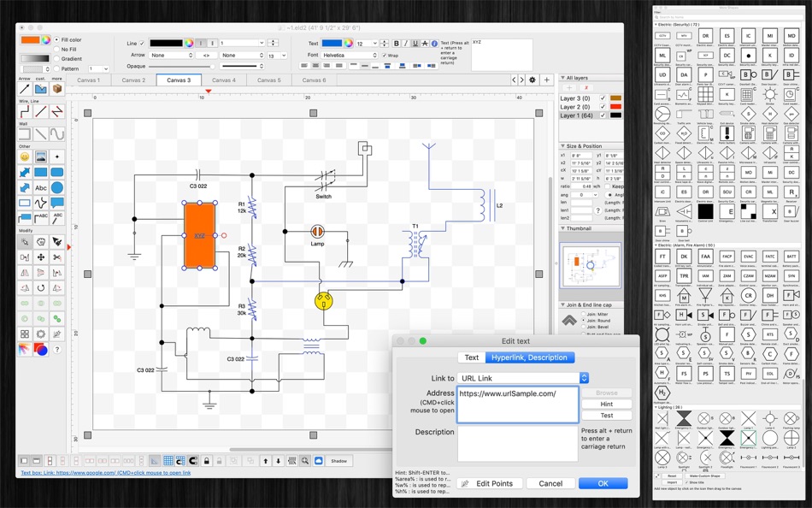Toggle italic text formatting
This screenshot has height=508, width=812.
[x=405, y=44]
